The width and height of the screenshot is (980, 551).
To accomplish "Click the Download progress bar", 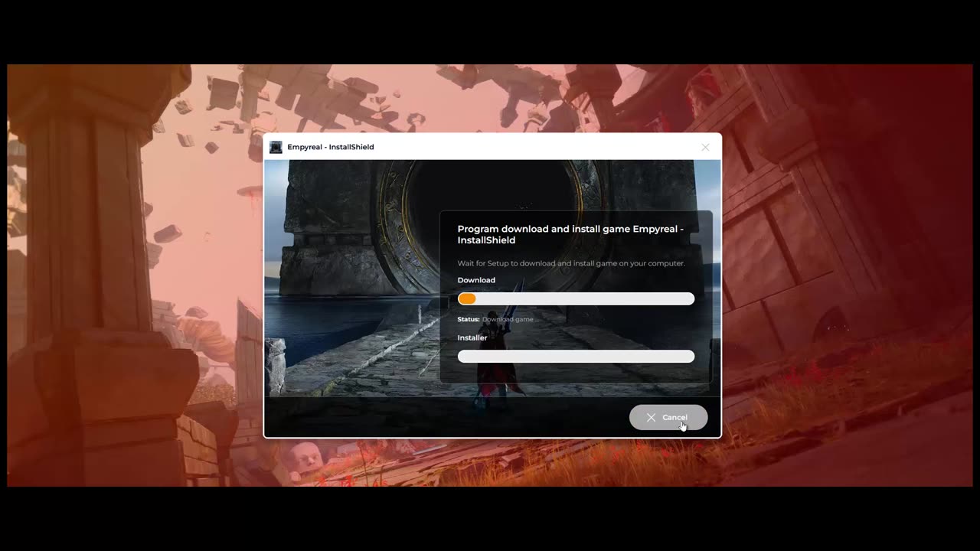I will (x=576, y=299).
